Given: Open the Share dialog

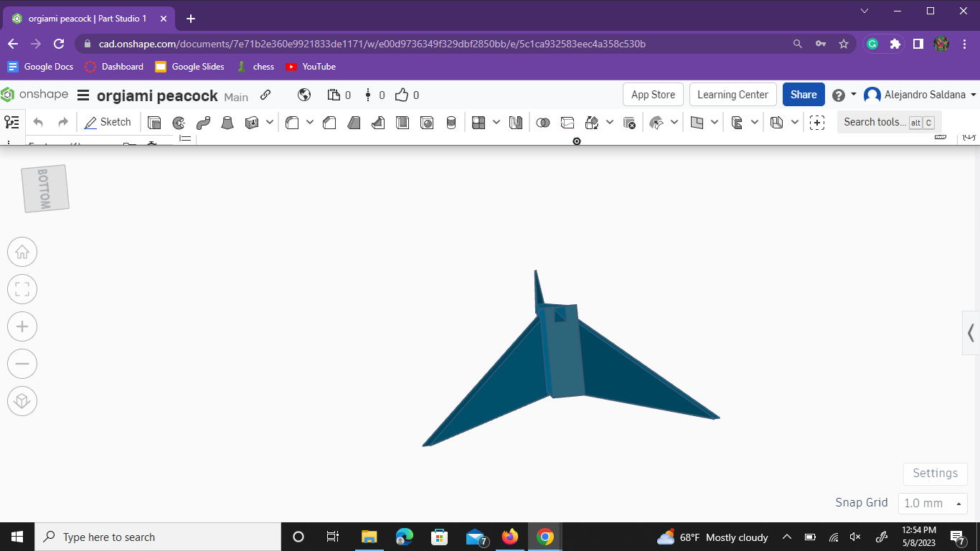Looking at the screenshot, I should 803,94.
